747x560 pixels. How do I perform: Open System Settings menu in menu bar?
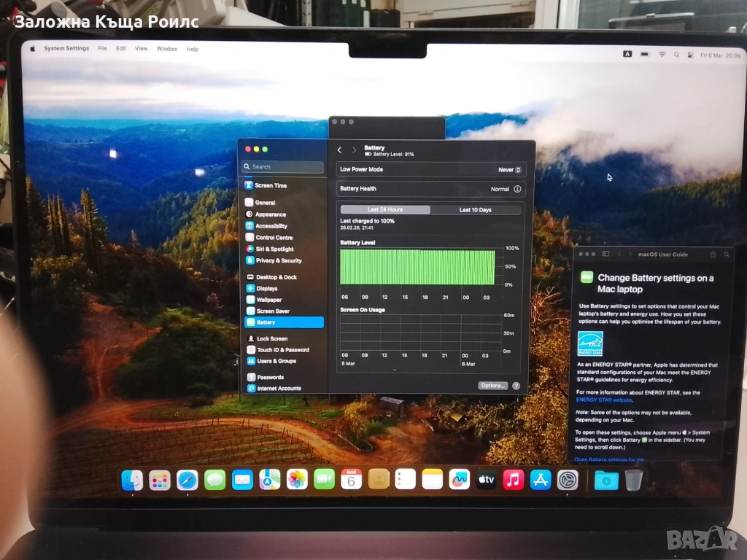66,48
